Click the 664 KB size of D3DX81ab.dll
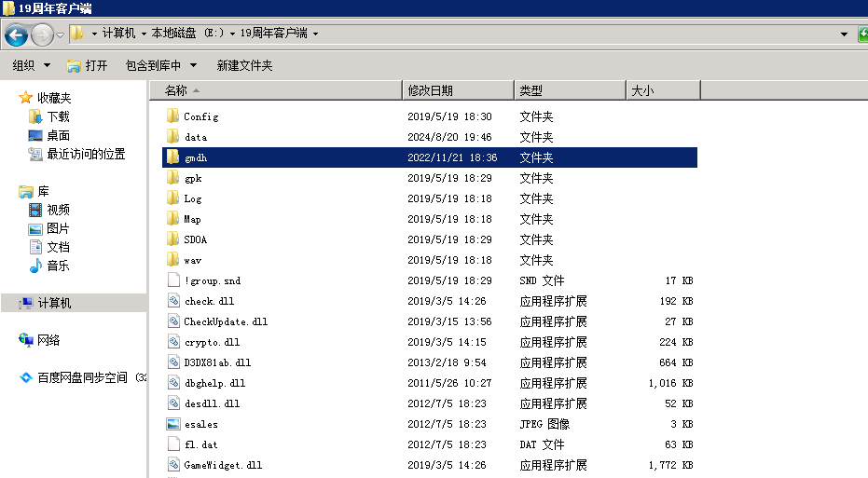This screenshot has width=868, height=478. coord(676,362)
